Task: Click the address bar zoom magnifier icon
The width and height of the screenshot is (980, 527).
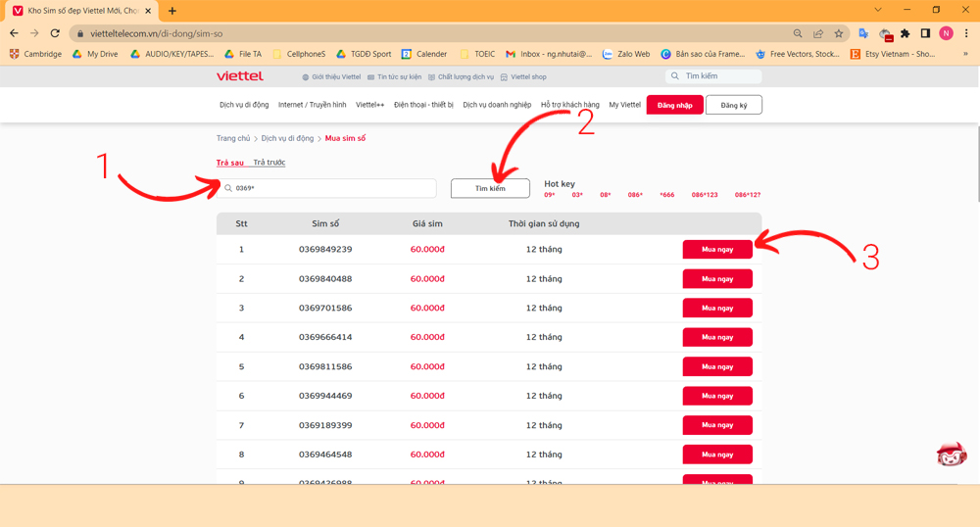Action: click(x=798, y=33)
